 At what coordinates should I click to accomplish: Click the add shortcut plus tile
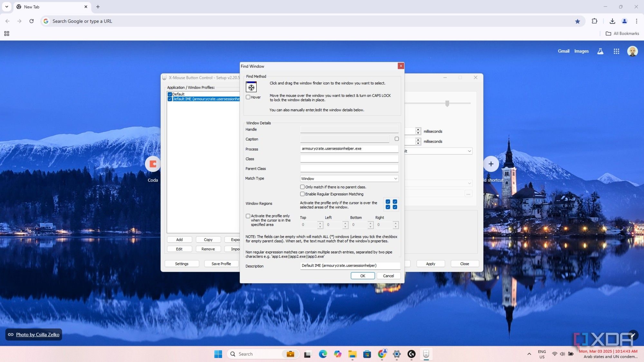click(491, 164)
